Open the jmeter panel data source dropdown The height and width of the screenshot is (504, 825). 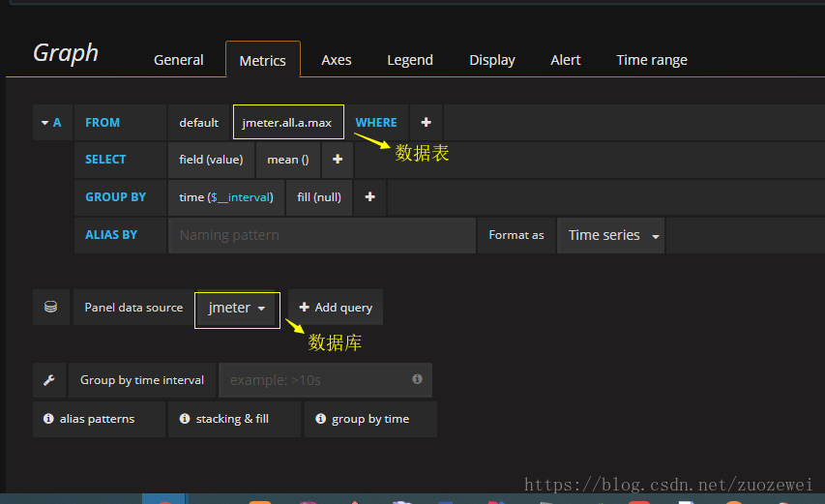(236, 308)
